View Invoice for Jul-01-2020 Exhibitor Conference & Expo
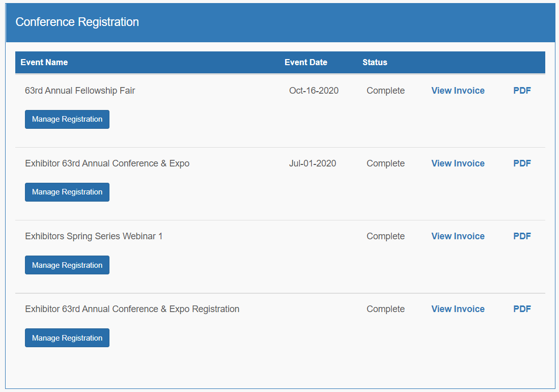 click(x=458, y=163)
